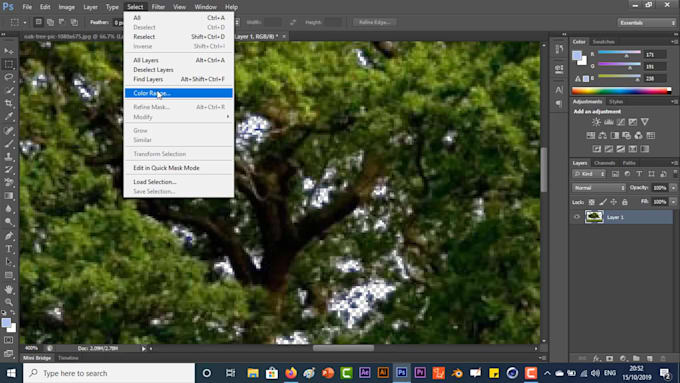Image resolution: width=680 pixels, height=383 pixels.
Task: Open the Color panel flyout menu
Action: coord(674,42)
